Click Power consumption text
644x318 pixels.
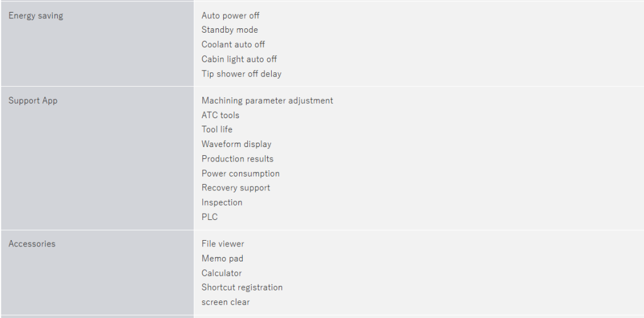241,173
